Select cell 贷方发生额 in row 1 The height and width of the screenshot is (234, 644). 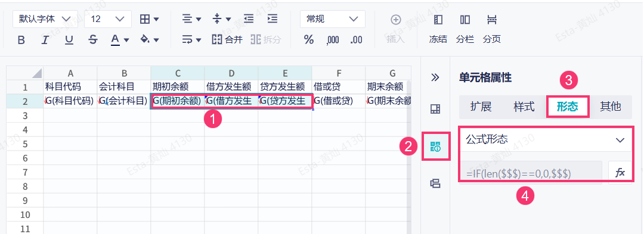284,87
